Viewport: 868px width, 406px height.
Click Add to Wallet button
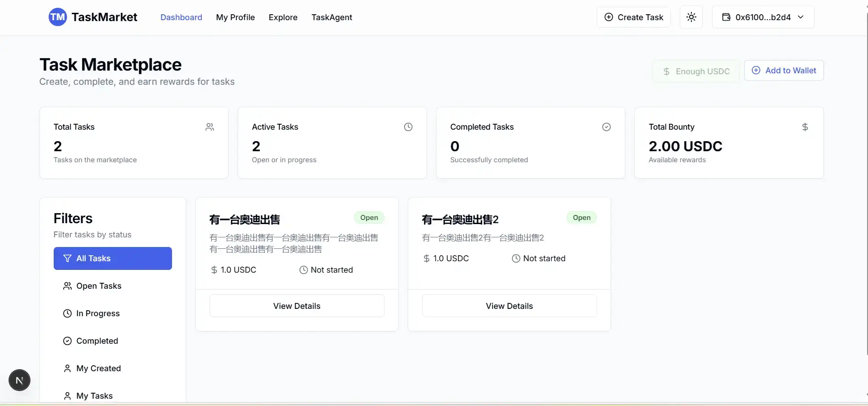(783, 71)
